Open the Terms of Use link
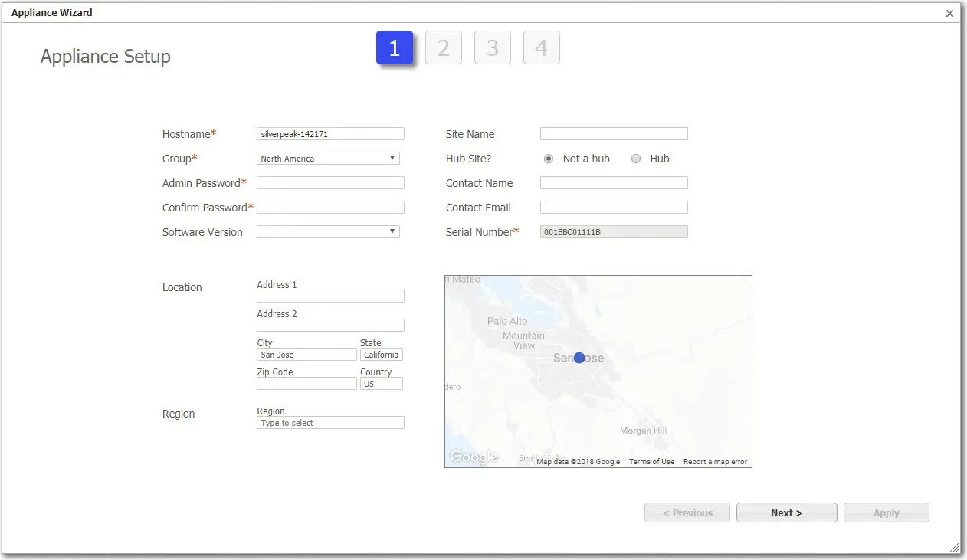Screen dimensions: 967x560 [652, 461]
